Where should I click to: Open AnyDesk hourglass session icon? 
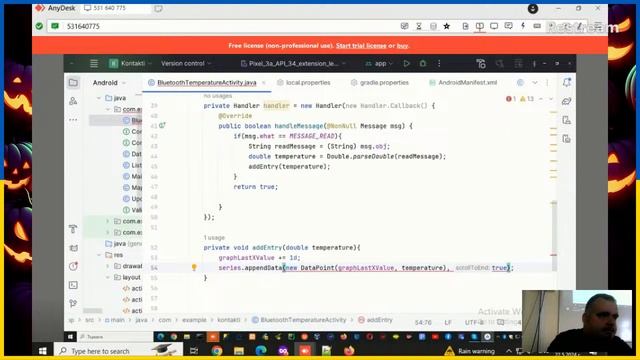tap(419, 26)
